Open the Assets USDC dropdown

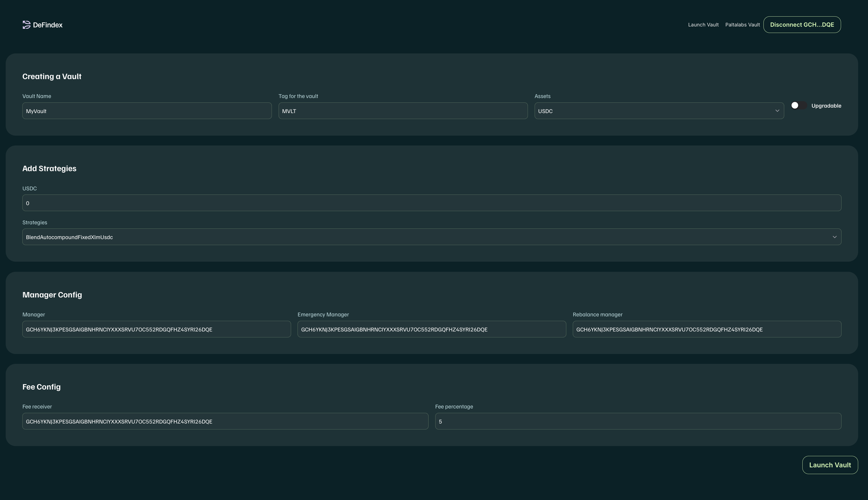pos(653,111)
